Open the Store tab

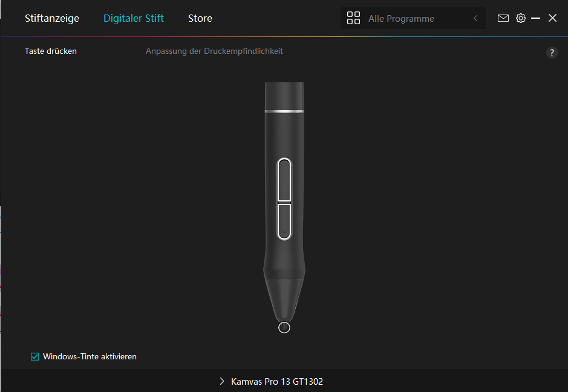pyautogui.click(x=200, y=18)
